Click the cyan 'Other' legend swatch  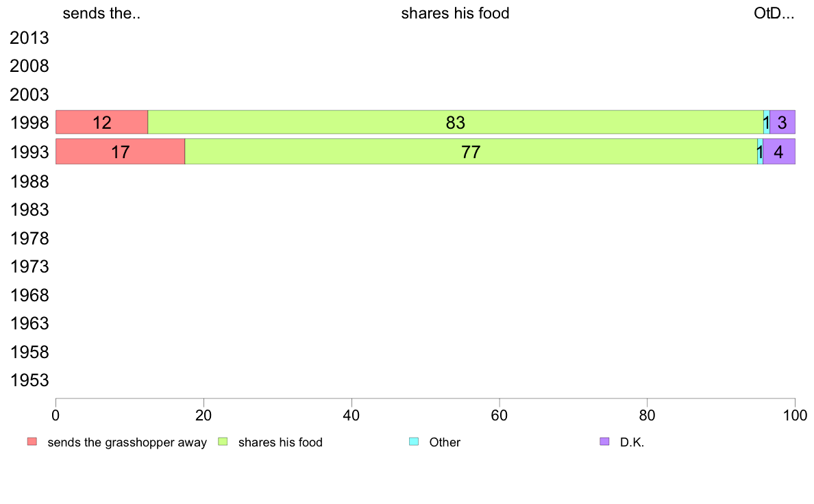tap(414, 442)
